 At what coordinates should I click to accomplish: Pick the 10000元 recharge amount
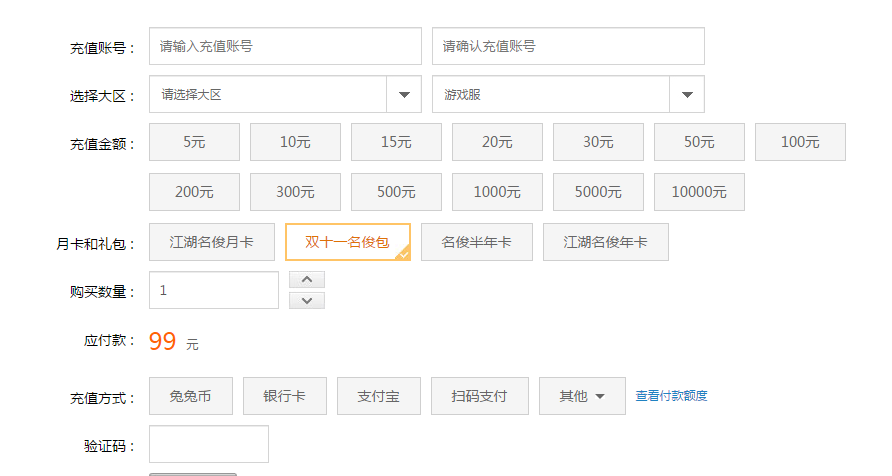click(x=699, y=192)
